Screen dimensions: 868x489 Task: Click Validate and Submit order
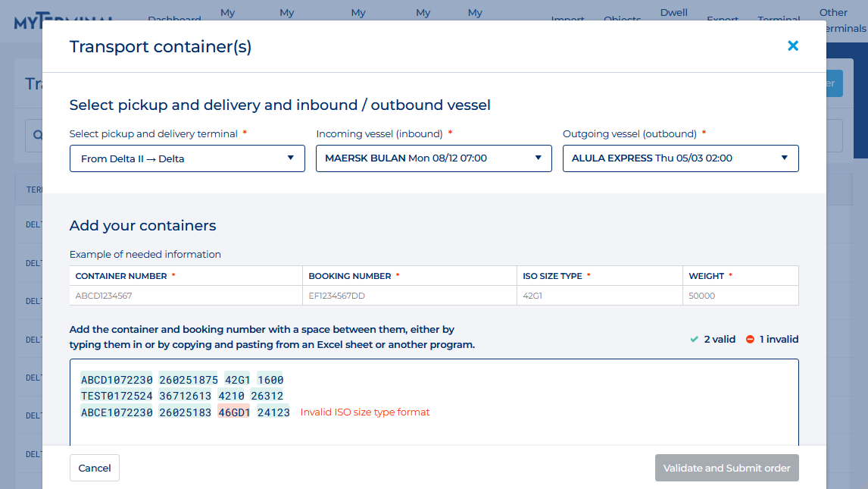coord(726,468)
